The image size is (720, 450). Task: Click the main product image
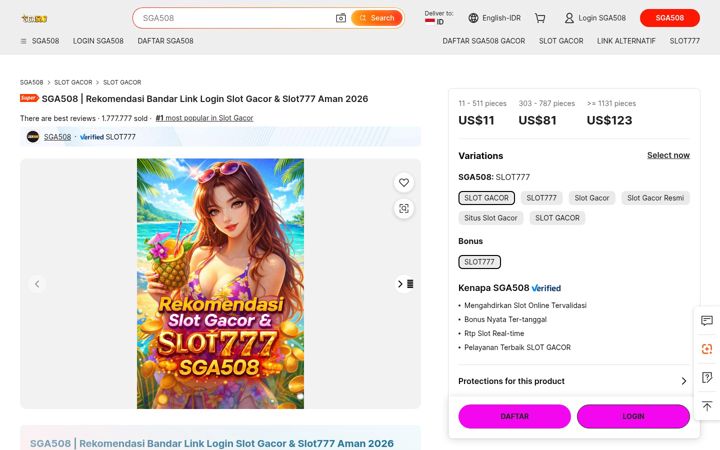click(220, 283)
